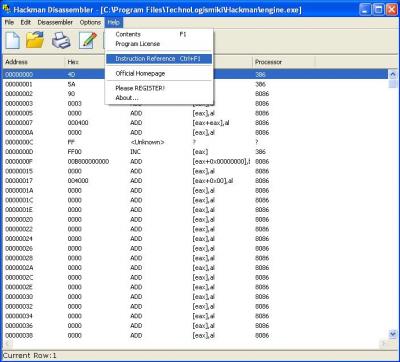Select the row at address 00000005
This screenshot has width=400, height=362.
pyautogui.click(x=196, y=113)
